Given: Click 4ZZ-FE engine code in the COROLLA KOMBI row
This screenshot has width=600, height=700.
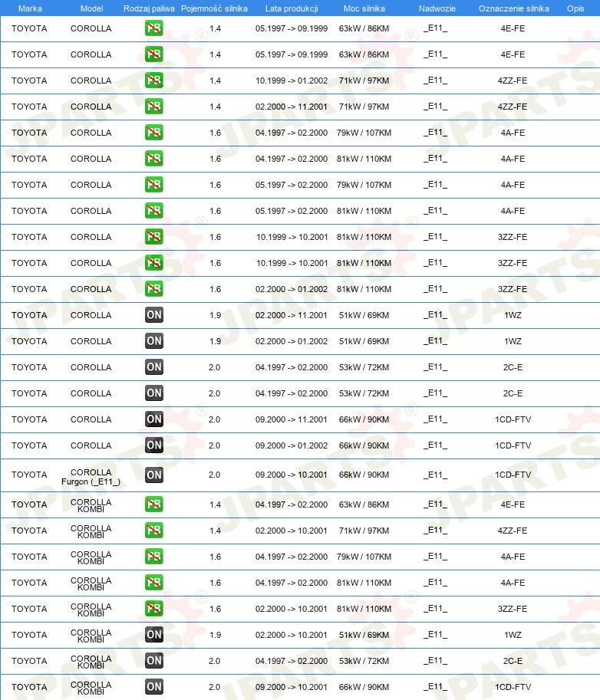Looking at the screenshot, I should pyautogui.click(x=513, y=531).
